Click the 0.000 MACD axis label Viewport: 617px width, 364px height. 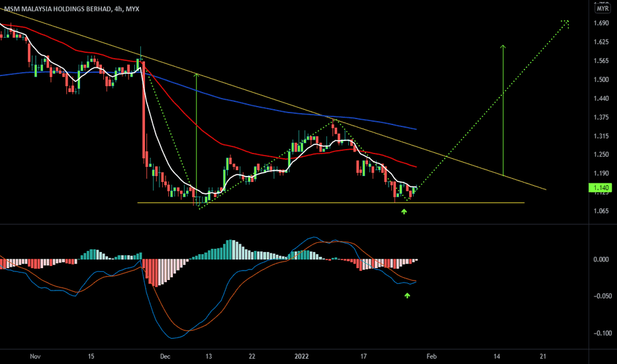[601, 259]
